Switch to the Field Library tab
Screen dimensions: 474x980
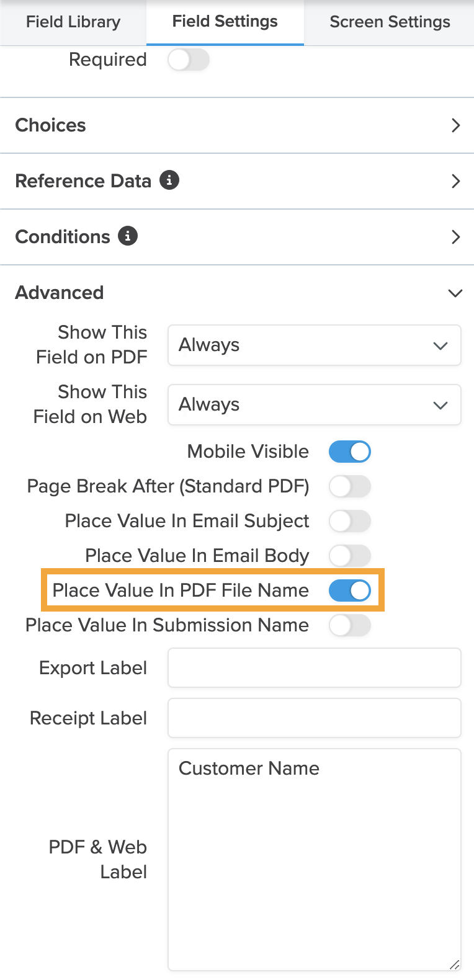click(x=73, y=22)
